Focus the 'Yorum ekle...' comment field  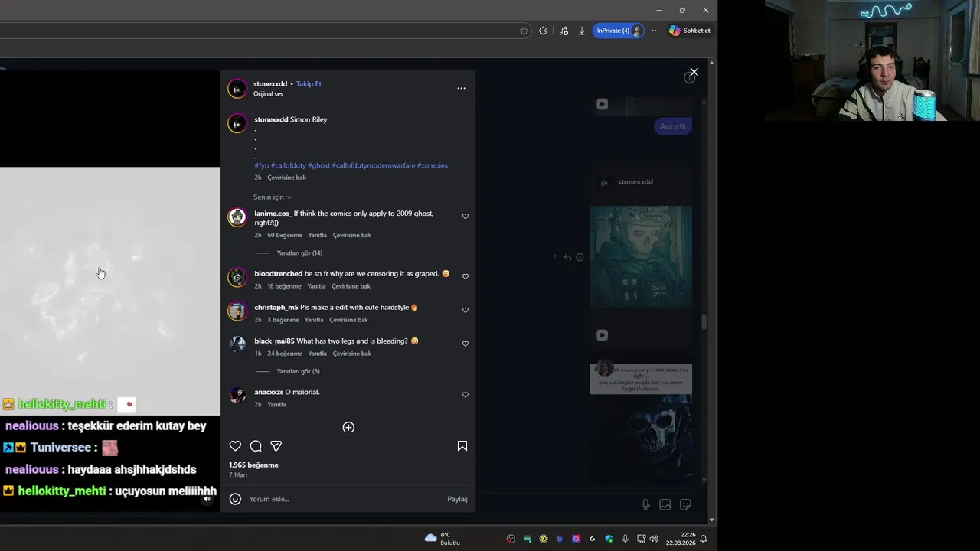point(345,499)
